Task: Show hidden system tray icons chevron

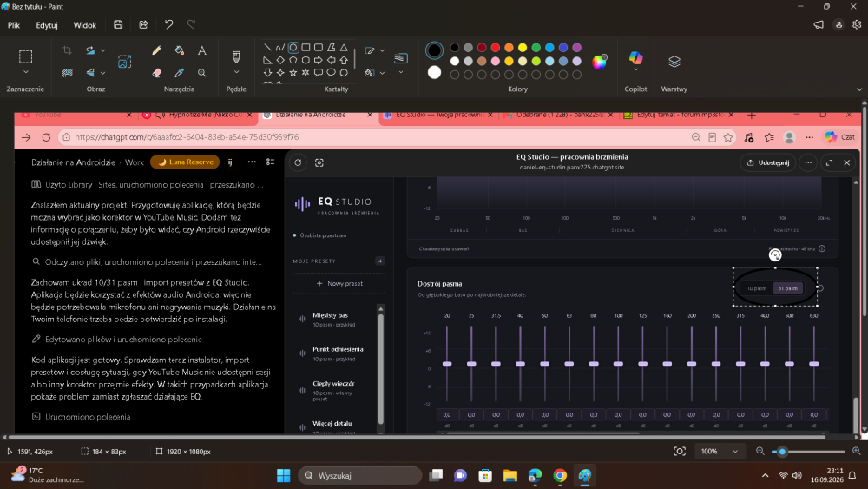Action: 765,475
